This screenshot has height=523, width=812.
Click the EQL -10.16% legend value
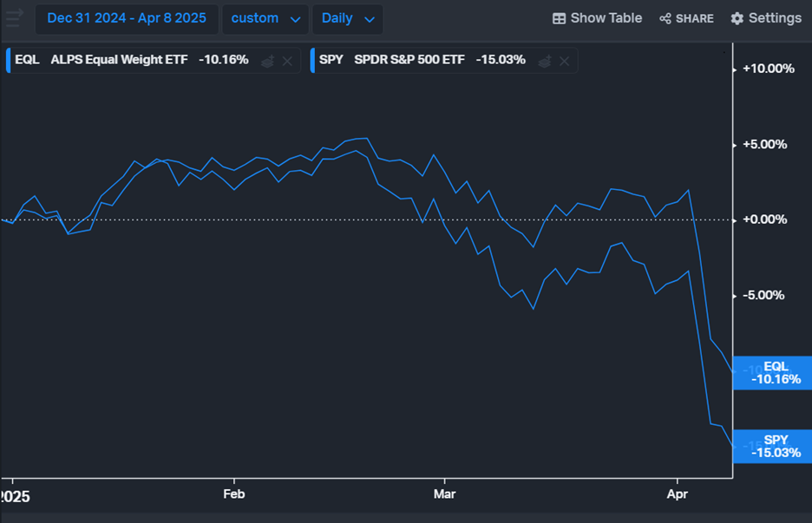224,60
